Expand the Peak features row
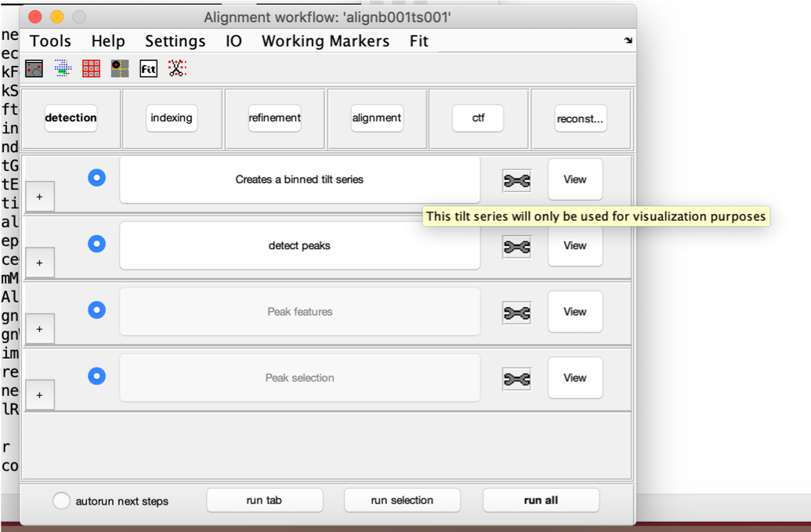The width and height of the screenshot is (811, 532). click(40, 331)
